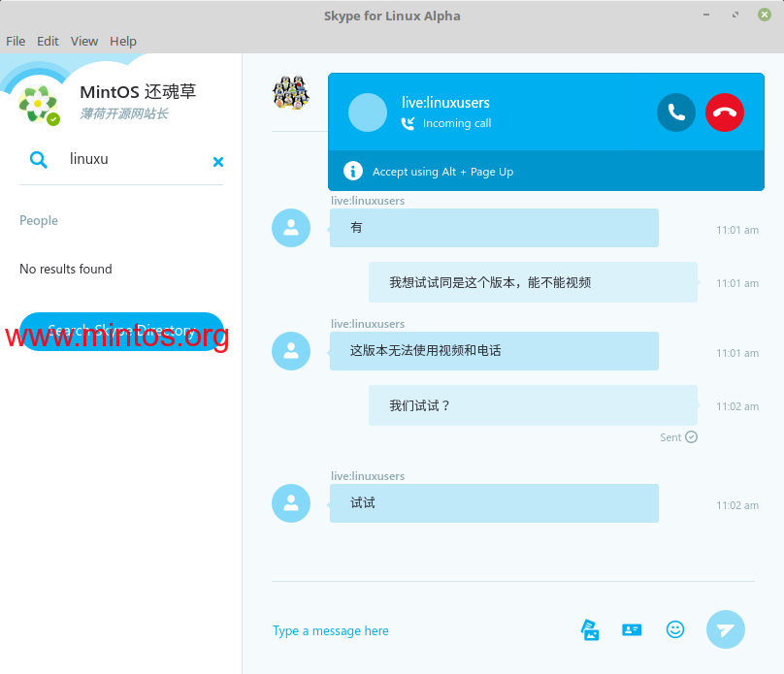This screenshot has height=674, width=784.
Task: Click avatar beside the '试试' message
Action: coord(291,503)
